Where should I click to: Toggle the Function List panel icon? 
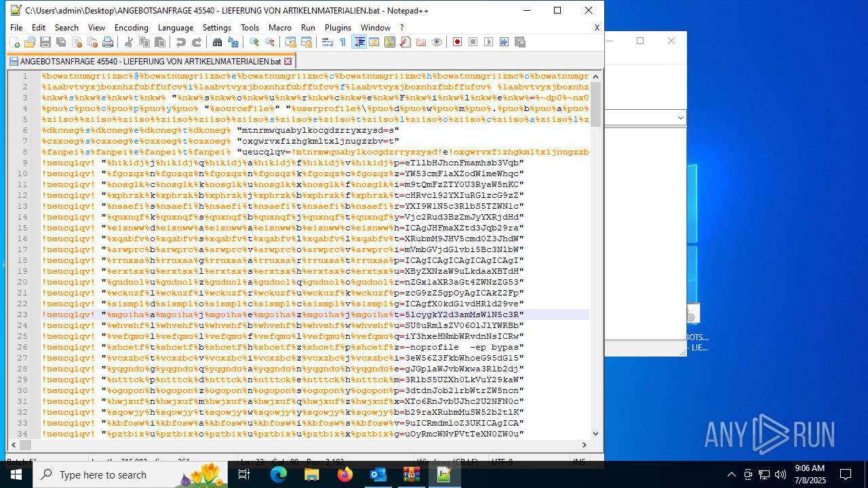pos(406,42)
